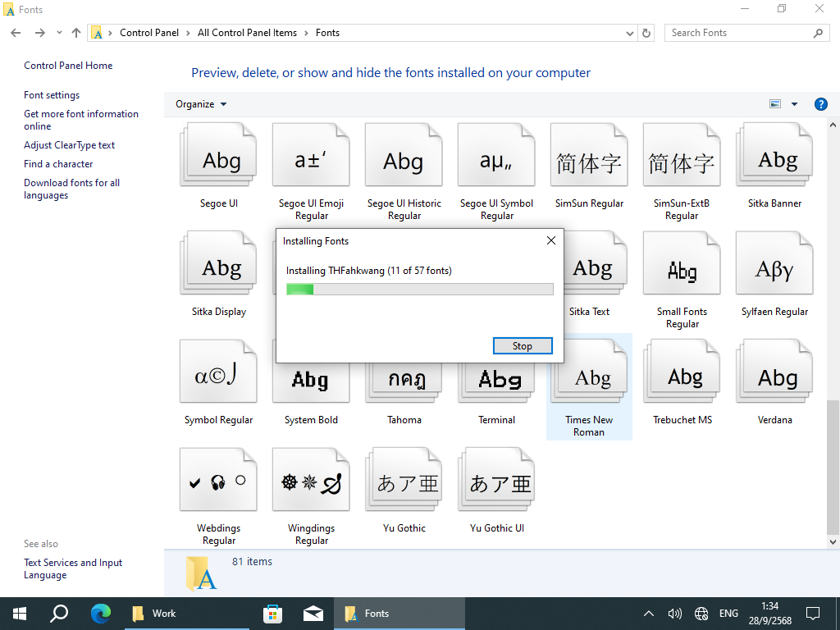Open Adjust ClearType text link
Screen dimensions: 840x630
(x=69, y=145)
